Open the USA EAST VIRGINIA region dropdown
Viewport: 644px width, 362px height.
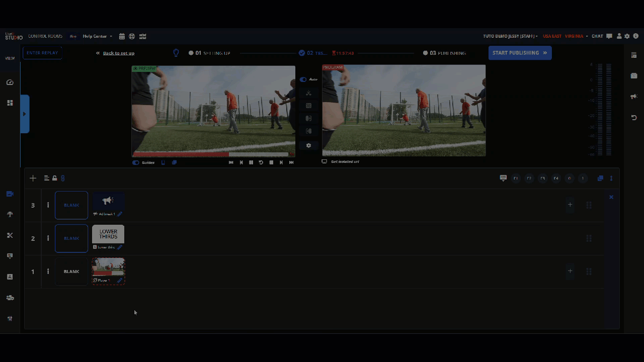(565, 36)
